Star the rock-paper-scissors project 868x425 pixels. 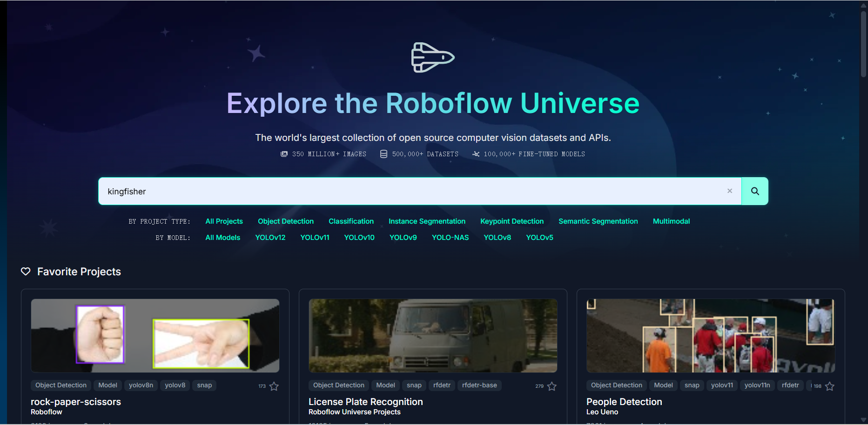coord(274,386)
